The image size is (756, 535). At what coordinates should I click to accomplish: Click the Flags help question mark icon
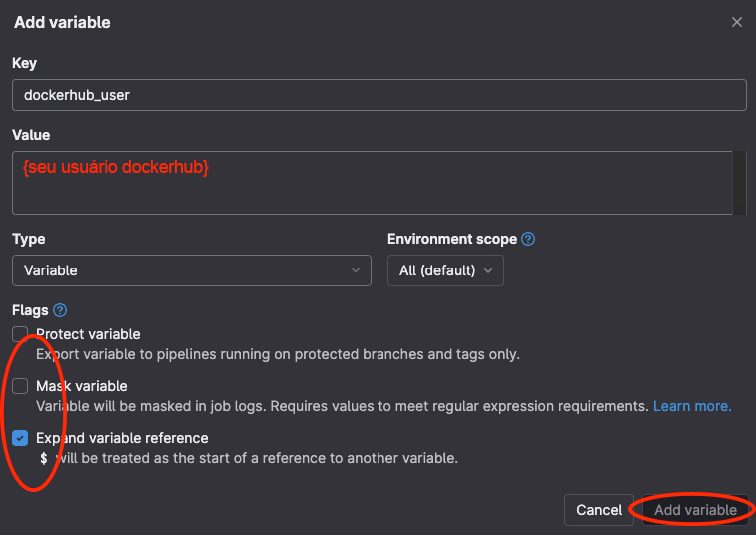tap(60, 311)
